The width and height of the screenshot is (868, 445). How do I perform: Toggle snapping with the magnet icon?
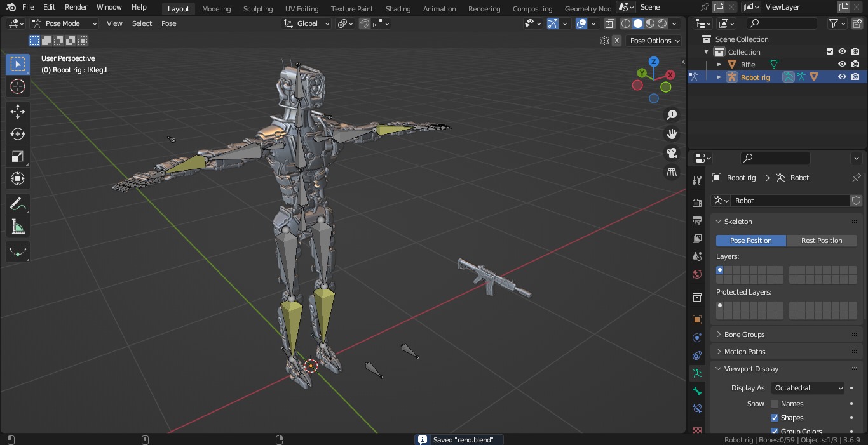point(365,23)
